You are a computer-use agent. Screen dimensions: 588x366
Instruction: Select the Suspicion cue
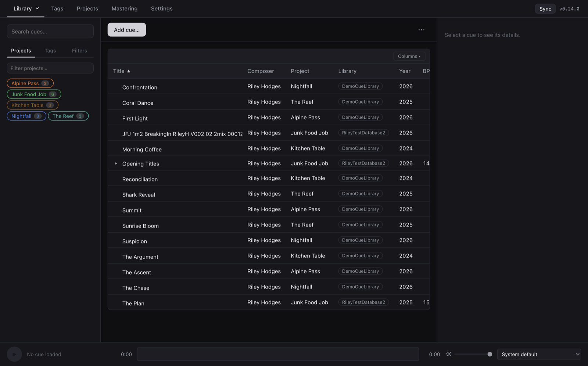pos(135,241)
